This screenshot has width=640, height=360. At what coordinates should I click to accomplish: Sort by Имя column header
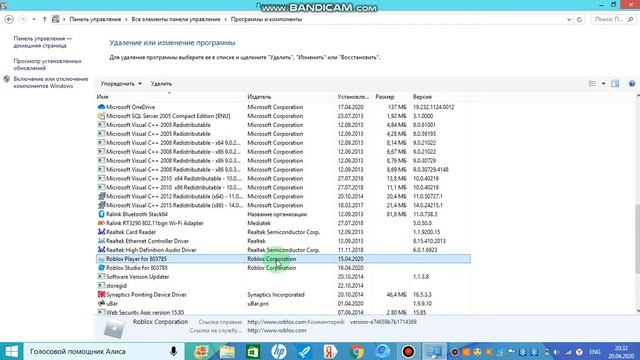pyautogui.click(x=169, y=97)
